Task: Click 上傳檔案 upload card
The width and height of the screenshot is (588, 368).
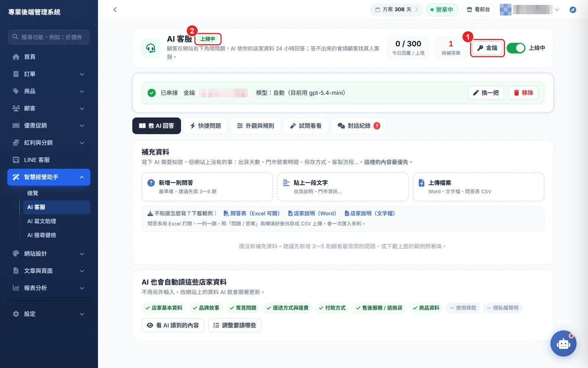Action: (x=479, y=187)
